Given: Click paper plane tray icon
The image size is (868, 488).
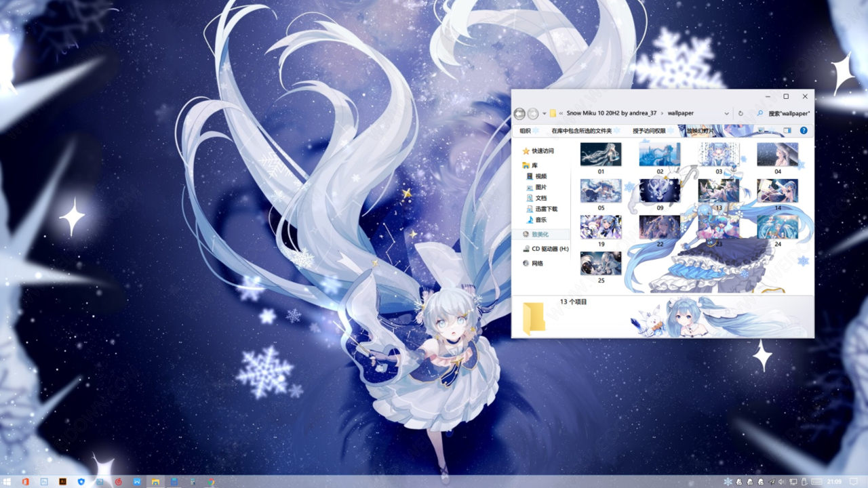Looking at the screenshot, I should (x=772, y=482).
